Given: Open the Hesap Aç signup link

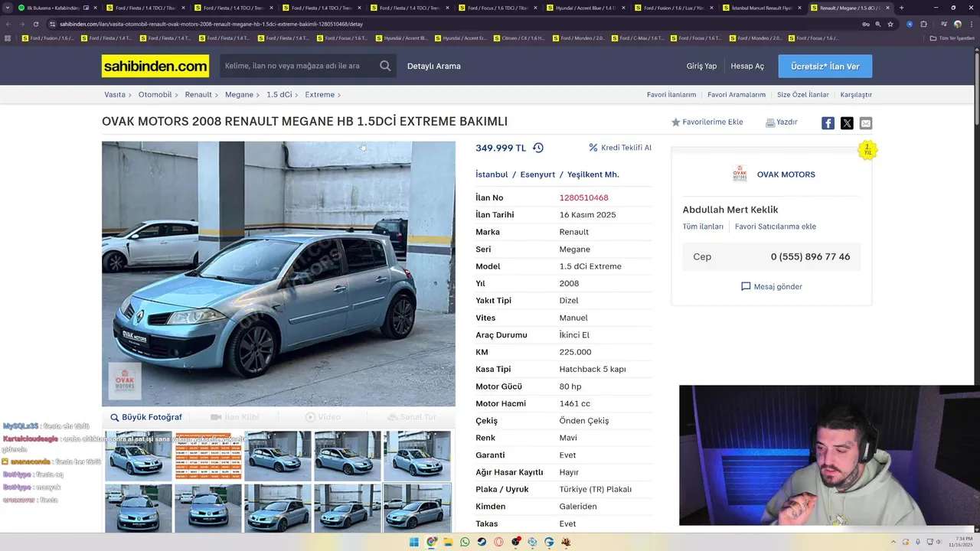Looking at the screenshot, I should coord(747,66).
